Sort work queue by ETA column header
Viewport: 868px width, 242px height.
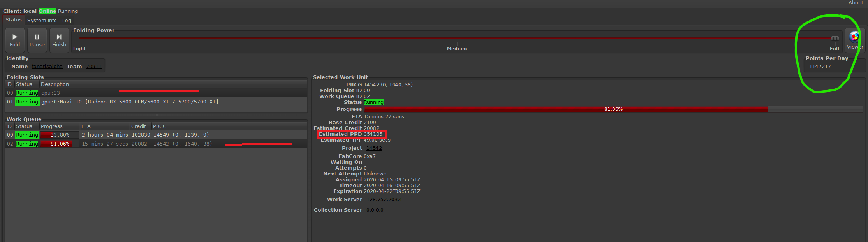[x=104, y=126]
